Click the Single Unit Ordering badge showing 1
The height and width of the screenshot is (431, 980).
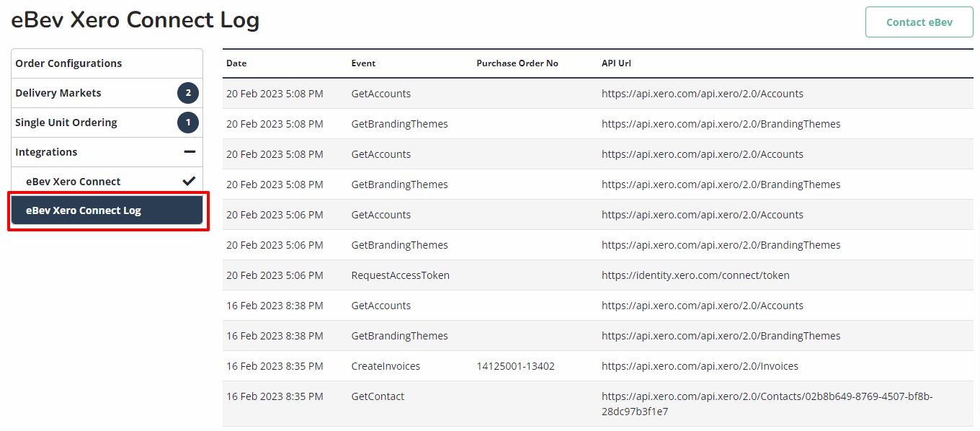coord(188,123)
